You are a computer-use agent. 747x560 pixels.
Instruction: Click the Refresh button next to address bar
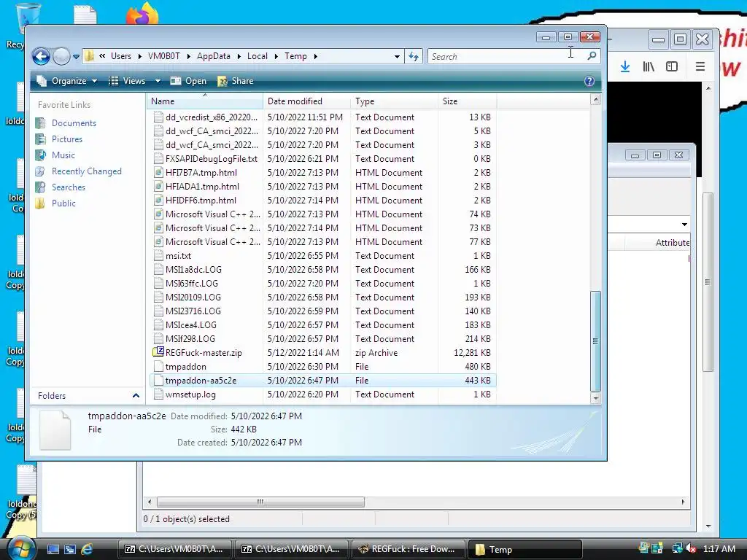414,57
